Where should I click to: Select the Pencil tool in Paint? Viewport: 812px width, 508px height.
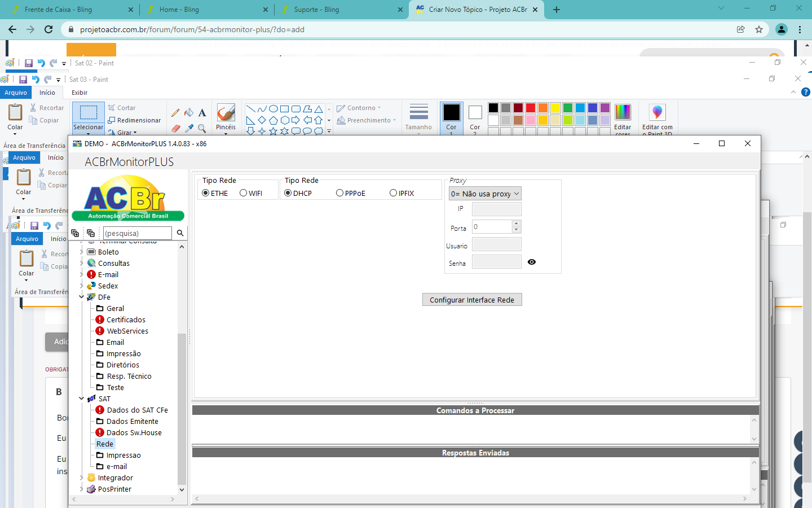click(175, 113)
